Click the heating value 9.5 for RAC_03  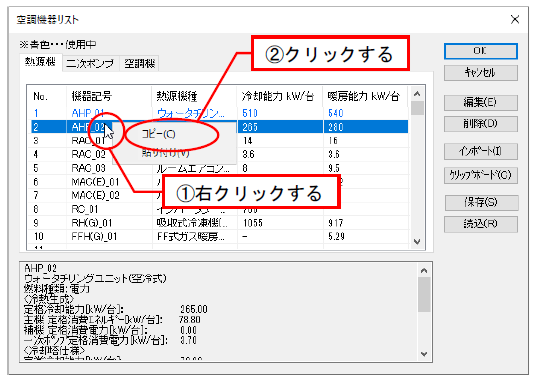tap(334, 168)
